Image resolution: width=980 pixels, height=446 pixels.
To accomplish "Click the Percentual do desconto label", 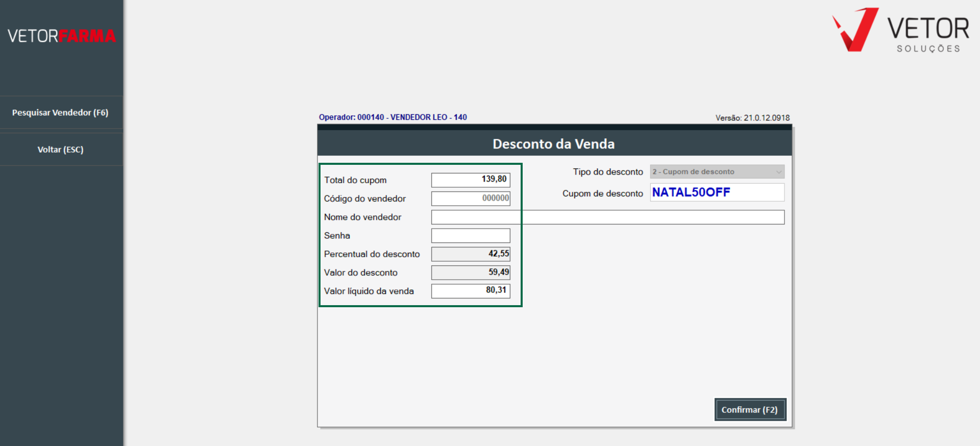I will click(372, 254).
